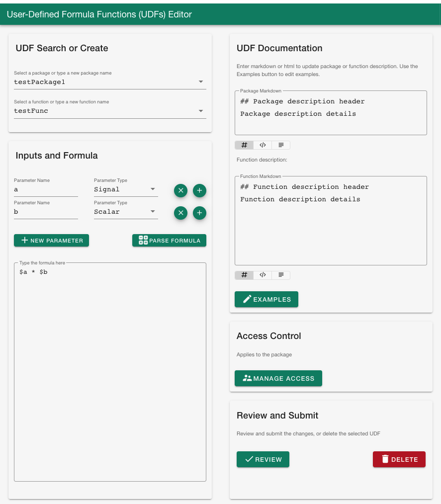Select HTML code view for function description
The height and width of the screenshot is (504, 441).
pos(263,275)
